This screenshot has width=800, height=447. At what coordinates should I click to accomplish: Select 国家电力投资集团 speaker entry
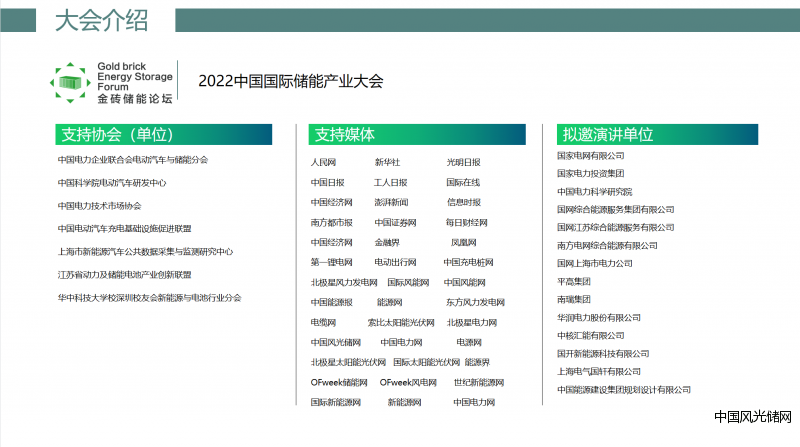591,173
